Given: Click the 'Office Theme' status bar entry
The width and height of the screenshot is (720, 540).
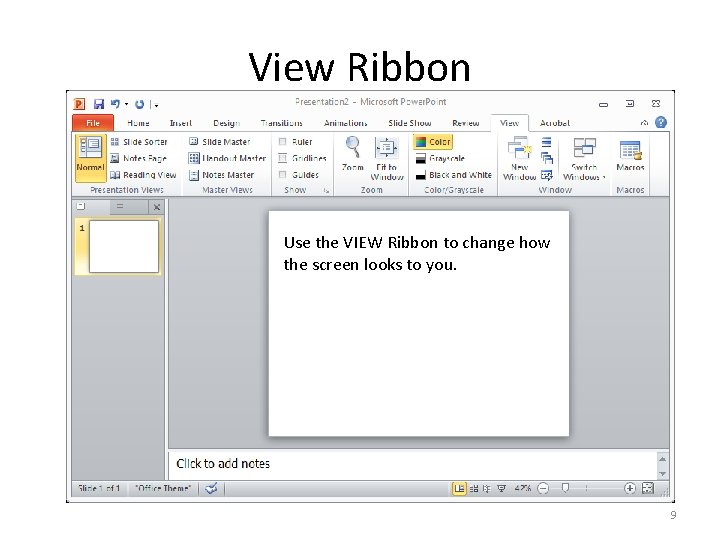Looking at the screenshot, I should [163, 489].
